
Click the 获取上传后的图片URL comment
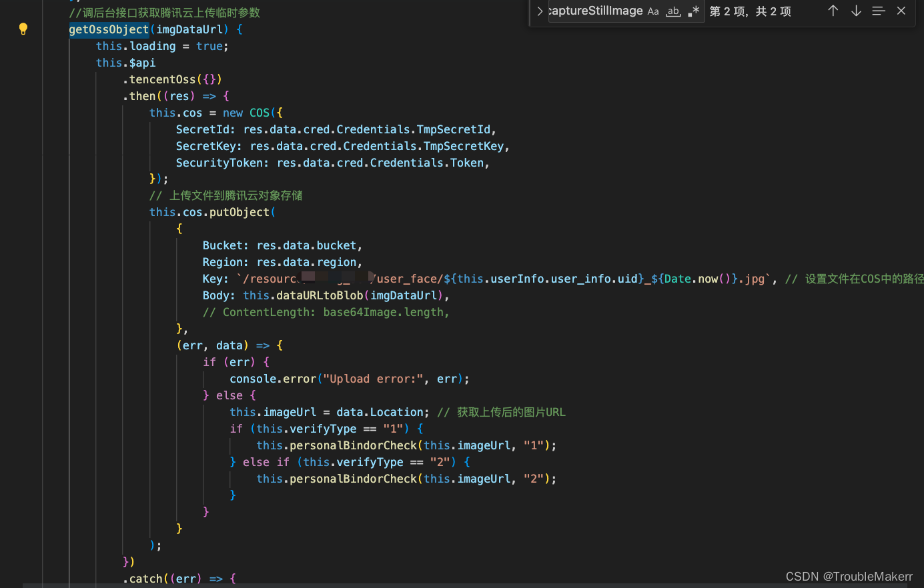click(x=501, y=412)
